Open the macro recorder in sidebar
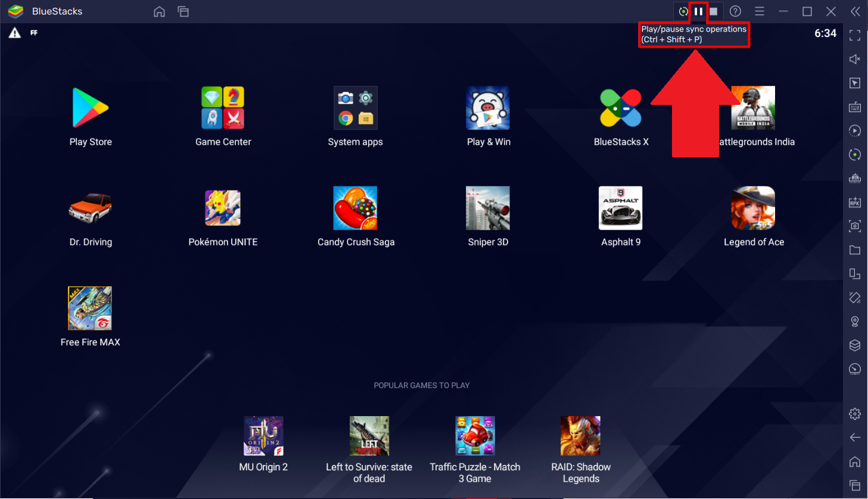 point(855,131)
